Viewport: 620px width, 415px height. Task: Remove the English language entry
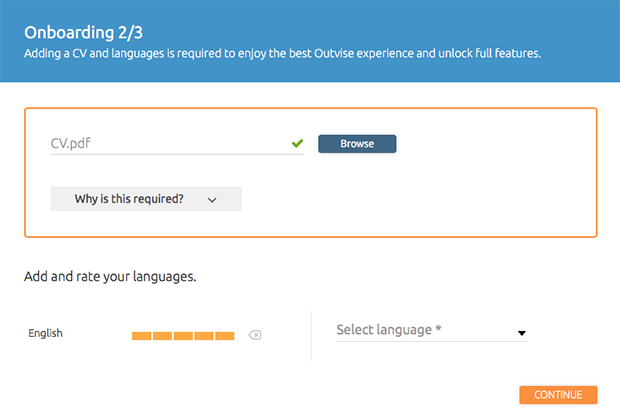[255, 335]
